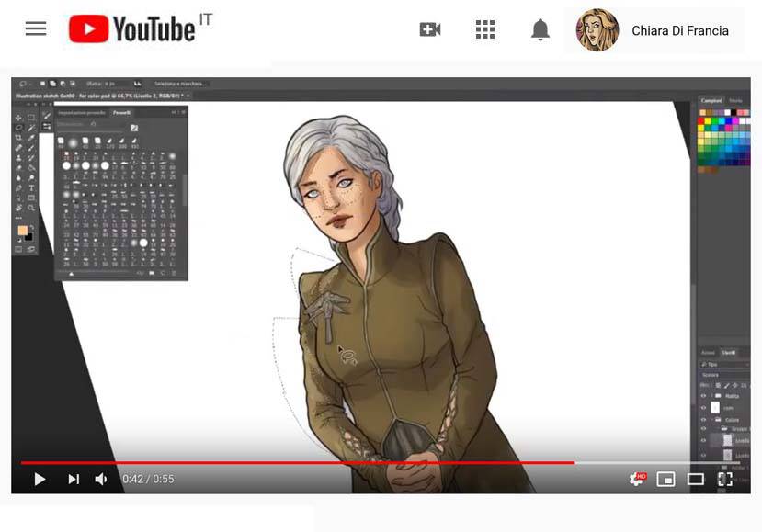The image size is (762, 532).
Task: Click the Sfuma feather value field
Action: (x=116, y=84)
